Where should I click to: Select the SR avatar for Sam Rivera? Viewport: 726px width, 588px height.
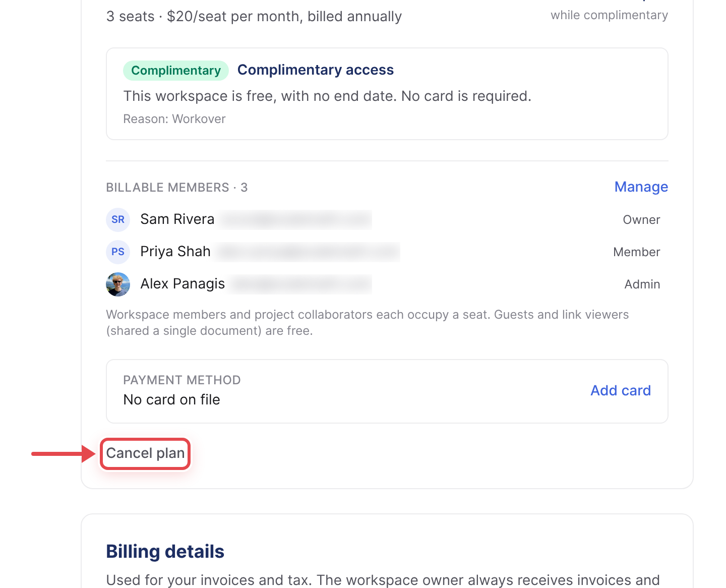point(118,220)
